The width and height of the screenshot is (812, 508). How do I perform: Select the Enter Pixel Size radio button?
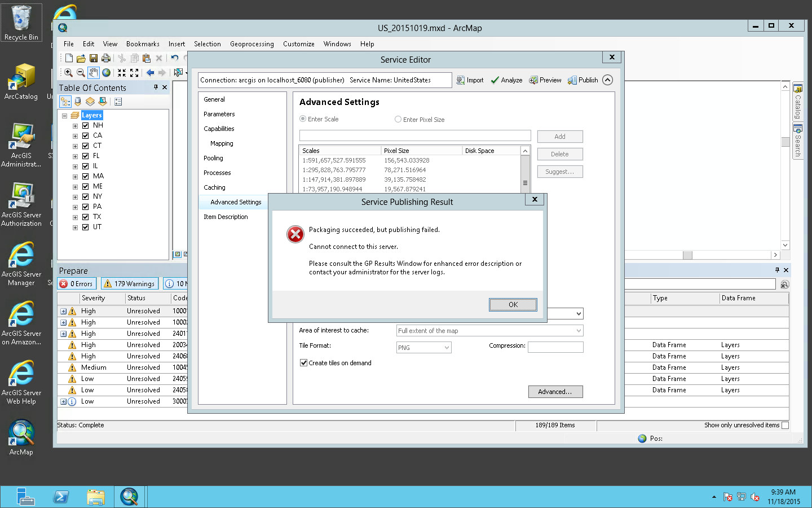click(x=398, y=119)
